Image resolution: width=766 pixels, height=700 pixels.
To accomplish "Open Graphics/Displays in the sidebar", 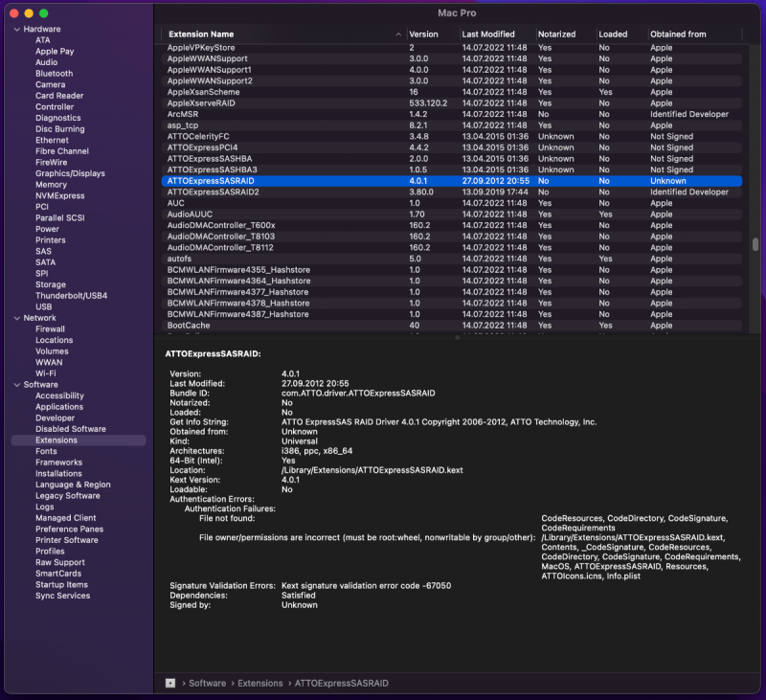I will (x=70, y=173).
